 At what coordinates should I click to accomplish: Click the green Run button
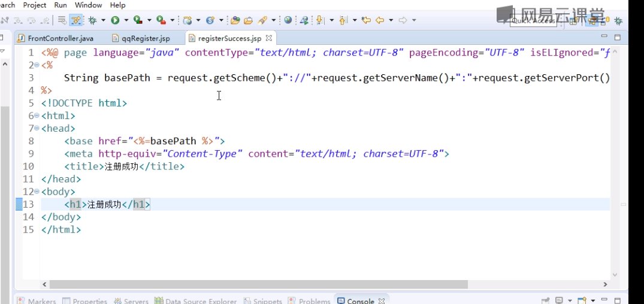click(x=115, y=20)
